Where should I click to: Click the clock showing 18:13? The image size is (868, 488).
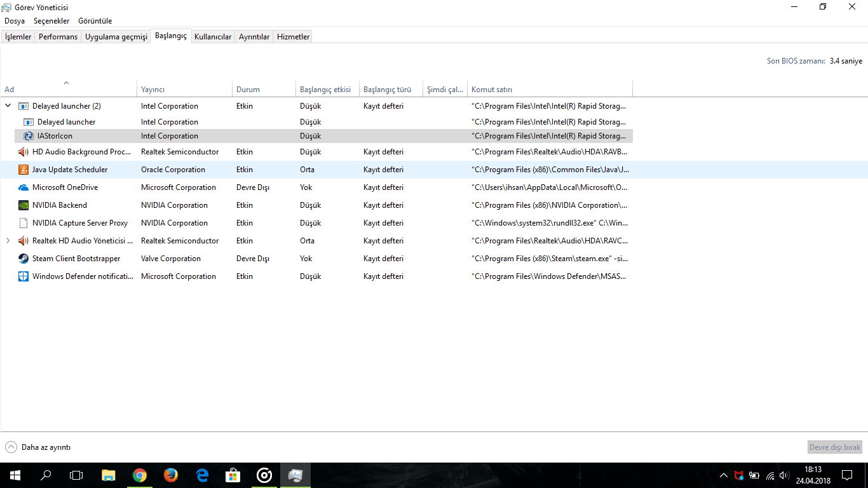tap(813, 470)
